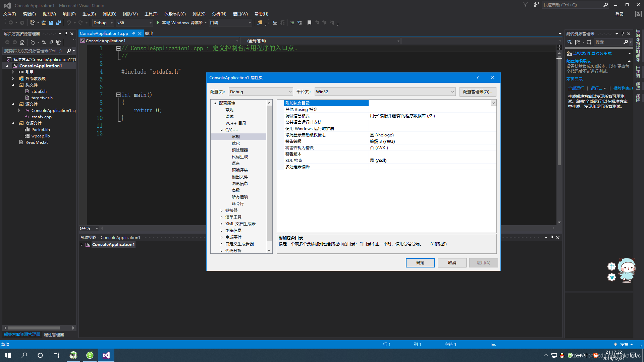
Task: Click the Undo arrow in toolbar
Action: tap(69, 23)
